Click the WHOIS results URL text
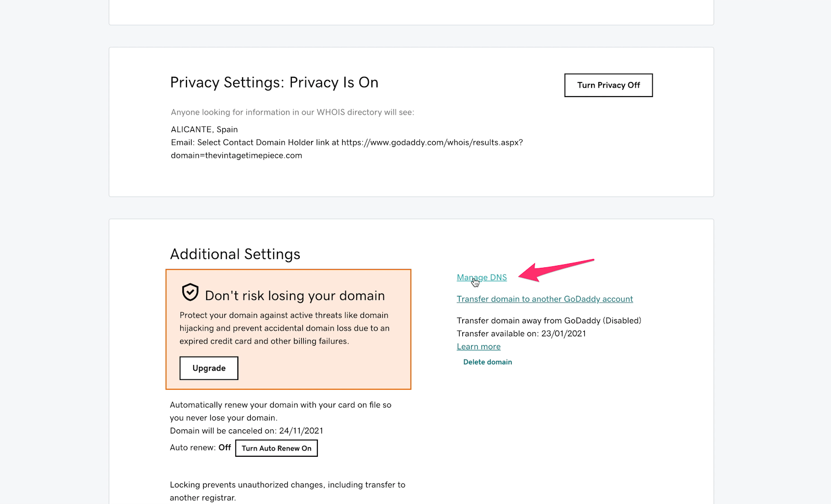 pyautogui.click(x=347, y=149)
